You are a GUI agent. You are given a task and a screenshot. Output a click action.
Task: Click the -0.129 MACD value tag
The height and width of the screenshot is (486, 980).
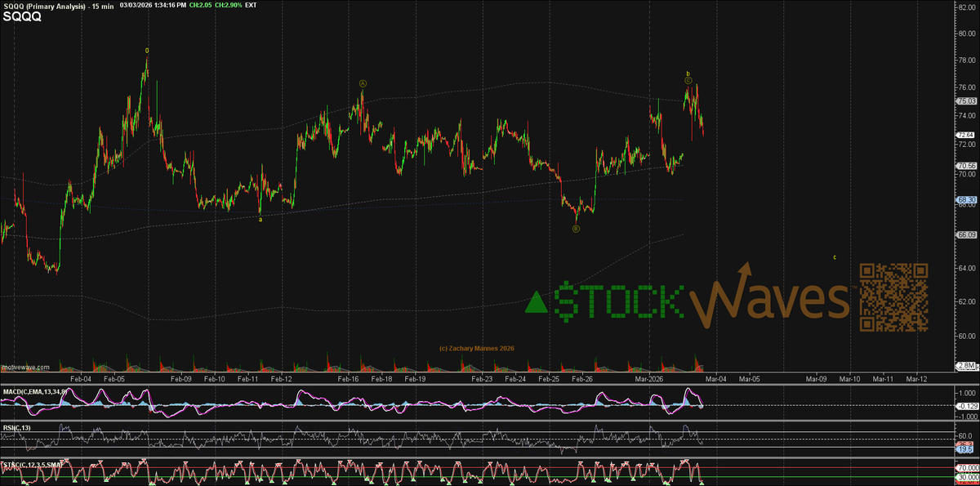(965, 405)
